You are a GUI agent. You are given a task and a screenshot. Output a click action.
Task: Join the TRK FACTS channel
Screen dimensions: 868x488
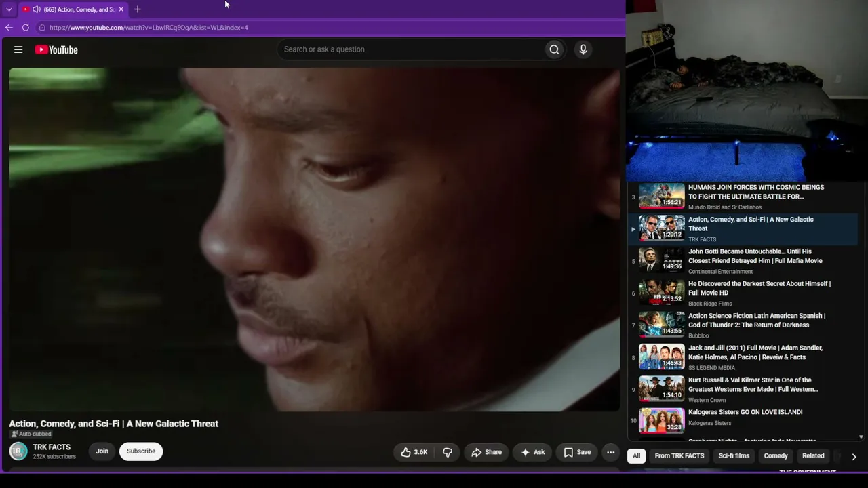102,451
